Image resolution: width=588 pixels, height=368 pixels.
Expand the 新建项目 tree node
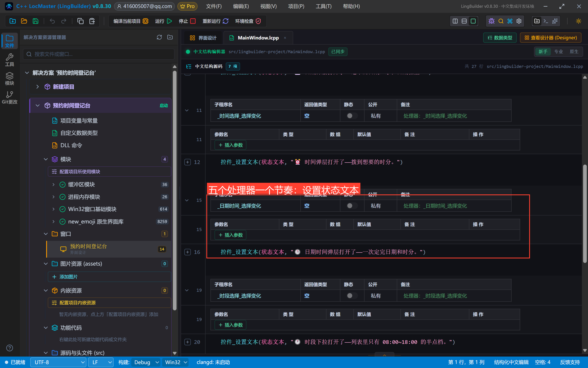[x=37, y=87]
